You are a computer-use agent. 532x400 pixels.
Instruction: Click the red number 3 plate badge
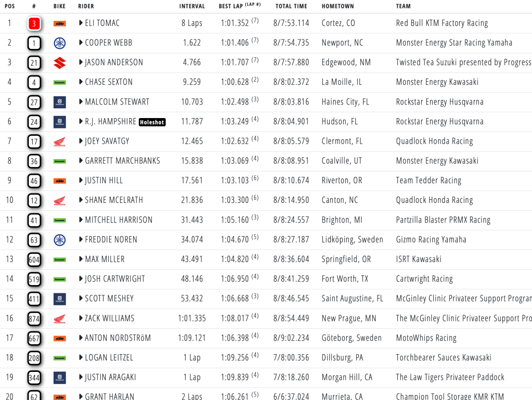34,23
